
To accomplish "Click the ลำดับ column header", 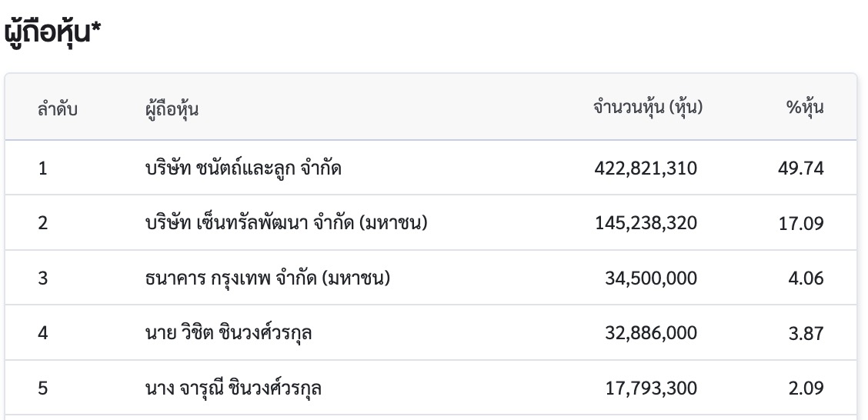I will pos(58,108).
